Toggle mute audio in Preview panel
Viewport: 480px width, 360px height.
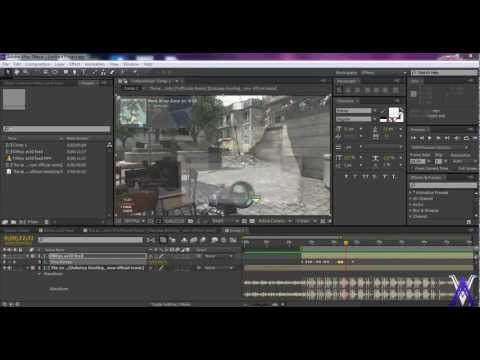pos(457,138)
